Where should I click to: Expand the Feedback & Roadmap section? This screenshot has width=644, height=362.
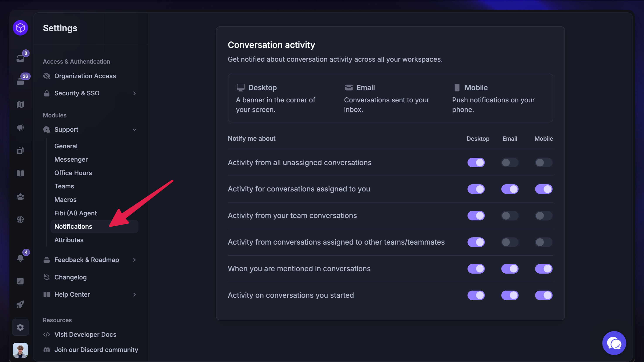tap(135, 260)
